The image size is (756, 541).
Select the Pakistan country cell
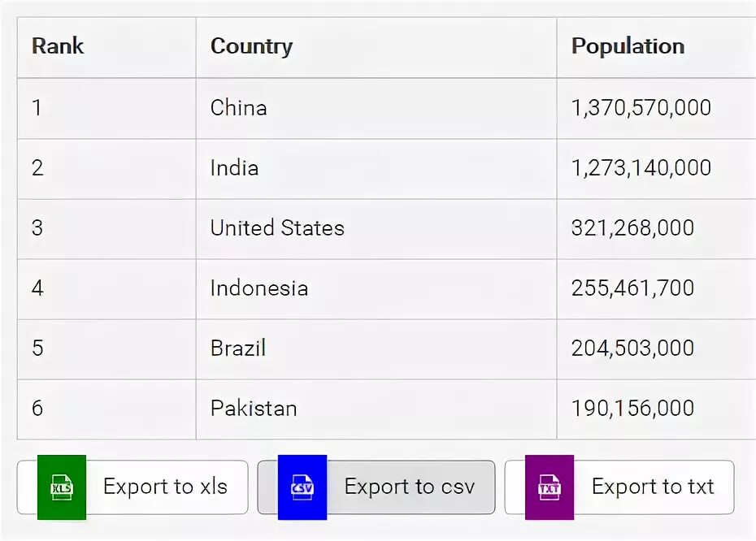(x=254, y=408)
